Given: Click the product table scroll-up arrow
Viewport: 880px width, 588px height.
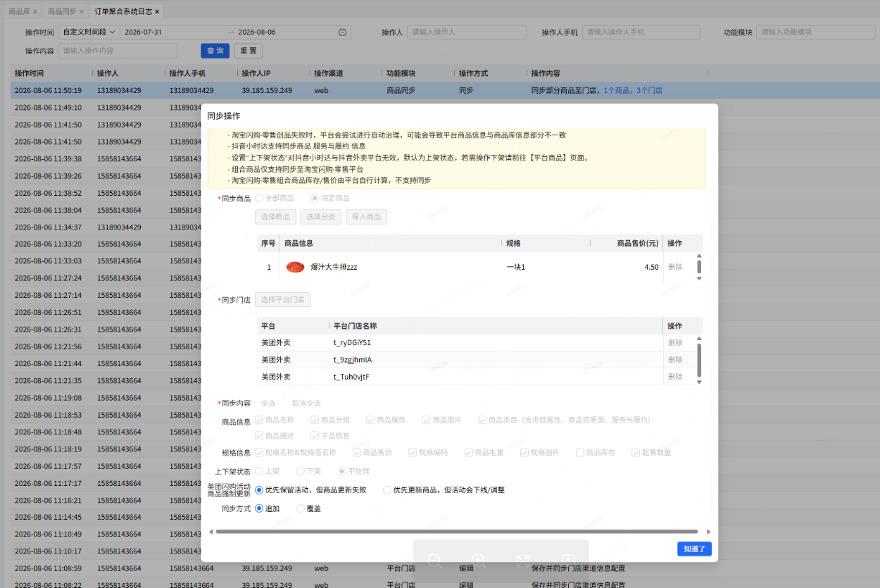Looking at the screenshot, I should (x=699, y=256).
